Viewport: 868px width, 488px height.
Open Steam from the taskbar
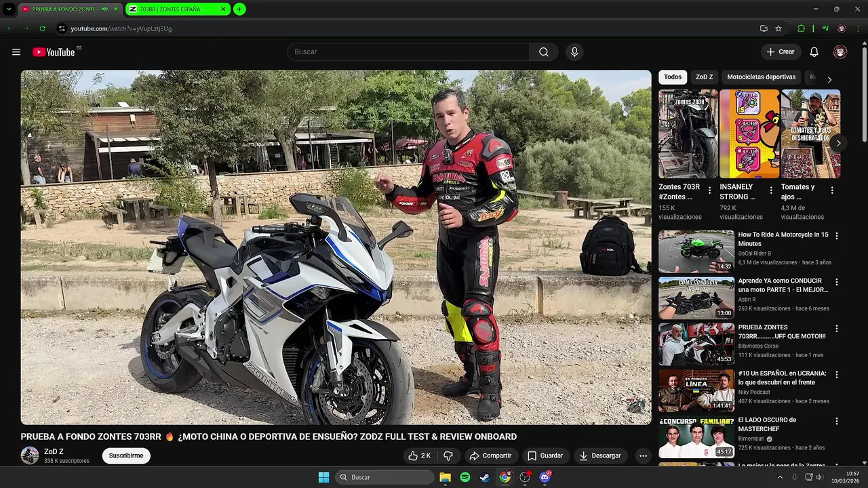coord(485,477)
